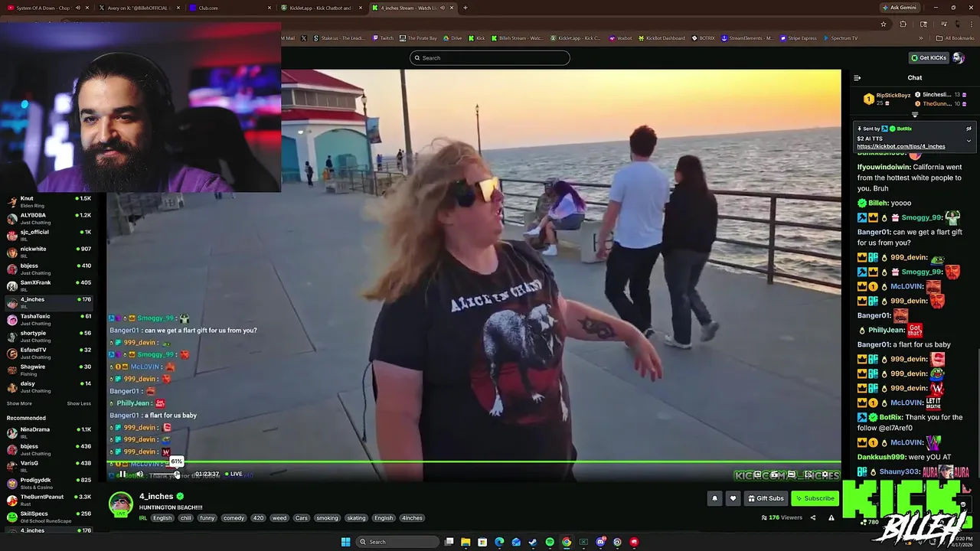
Task: Click the Get KICKs button
Action: point(929,57)
